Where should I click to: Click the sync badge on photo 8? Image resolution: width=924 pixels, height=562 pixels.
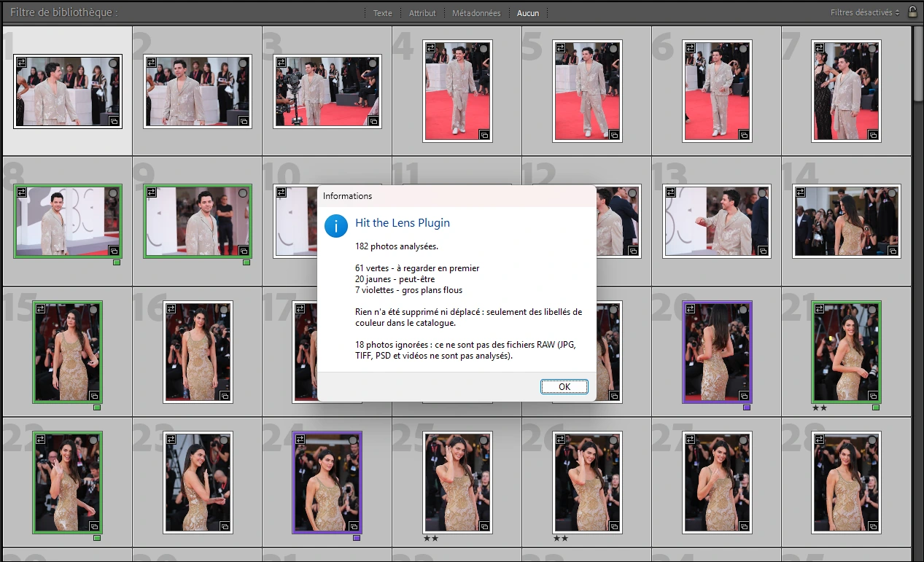pos(22,193)
